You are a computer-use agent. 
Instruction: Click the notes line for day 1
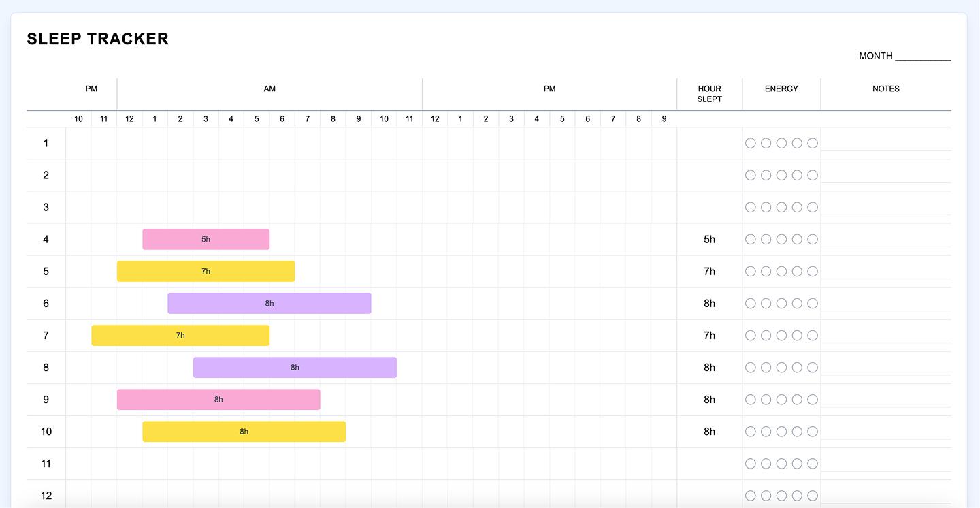(x=886, y=143)
